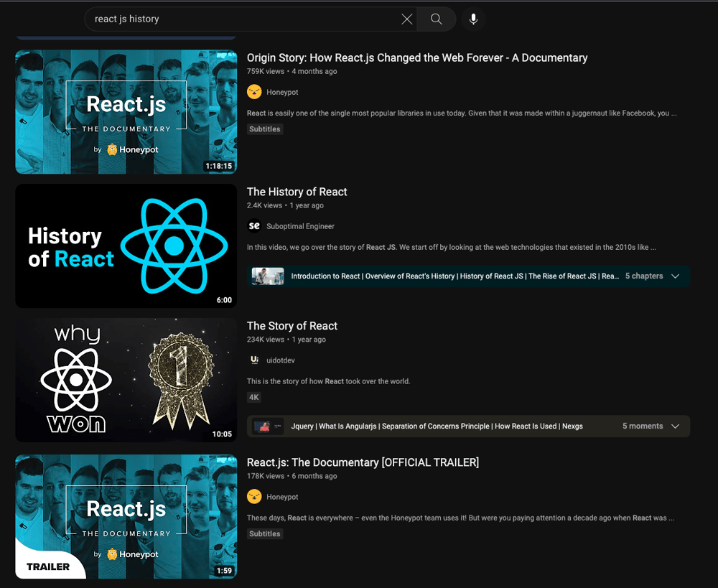Open 'Origin Story: How React.js Changed the Web Forever' title

417,57
